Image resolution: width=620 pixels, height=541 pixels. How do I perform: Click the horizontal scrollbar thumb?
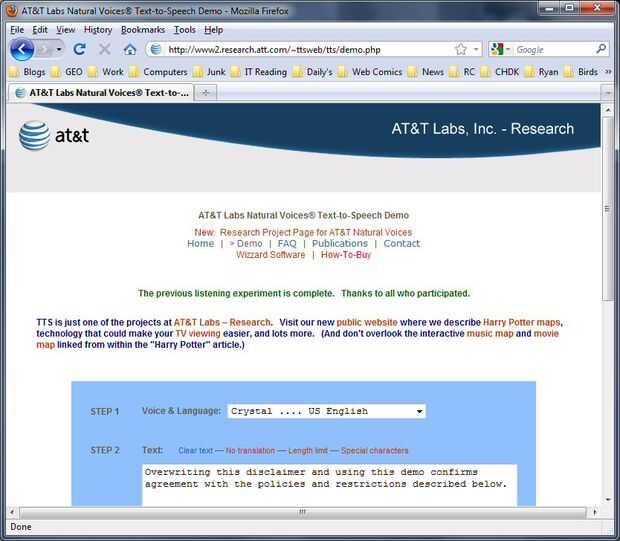(x=302, y=512)
